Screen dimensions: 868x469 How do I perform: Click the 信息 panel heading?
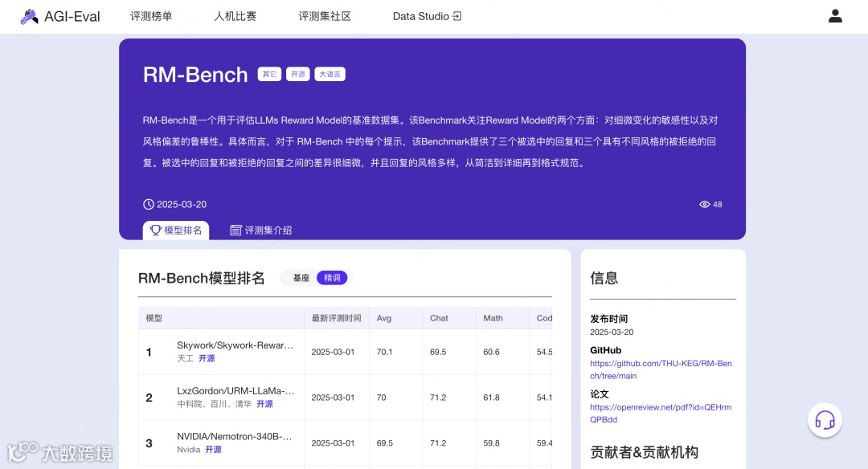click(604, 278)
